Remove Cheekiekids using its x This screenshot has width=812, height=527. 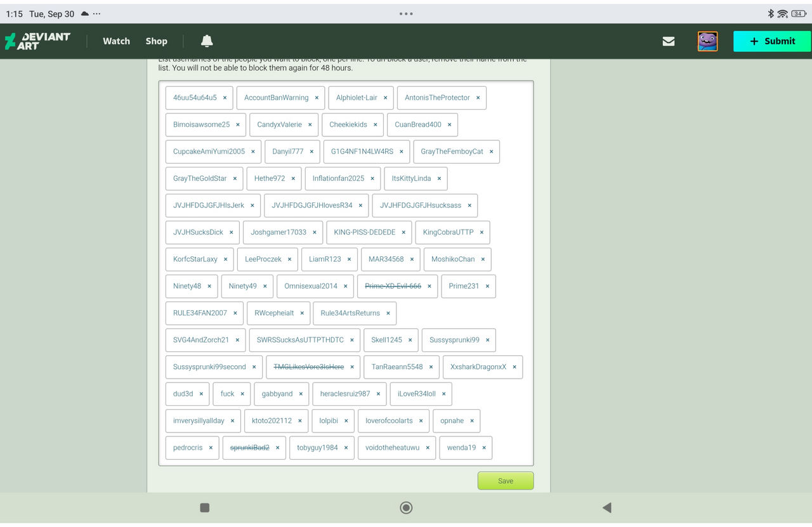pos(375,125)
